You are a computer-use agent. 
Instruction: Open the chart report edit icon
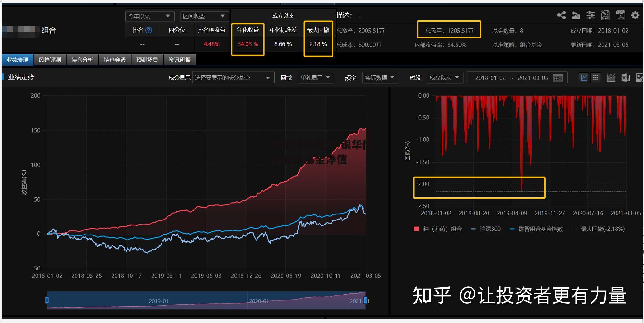(x=605, y=15)
